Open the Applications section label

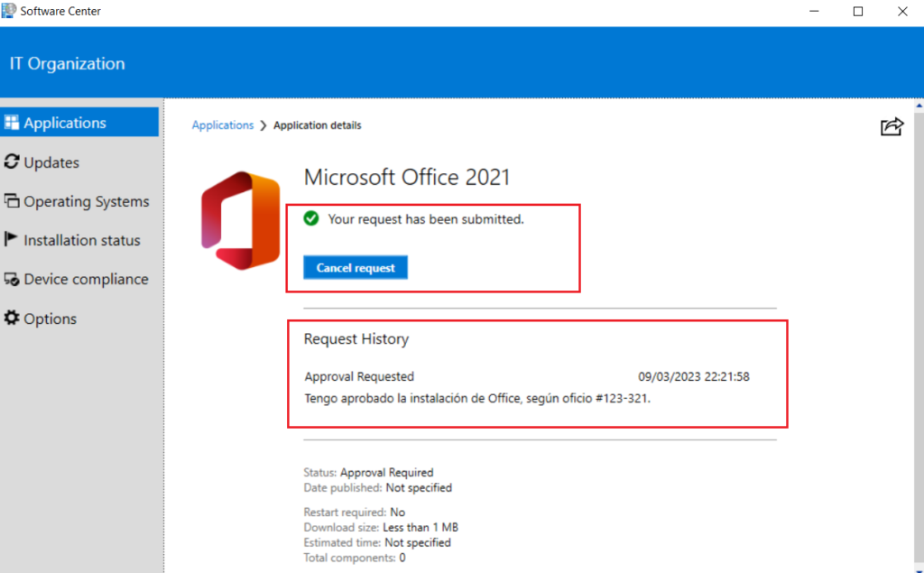[x=65, y=123]
